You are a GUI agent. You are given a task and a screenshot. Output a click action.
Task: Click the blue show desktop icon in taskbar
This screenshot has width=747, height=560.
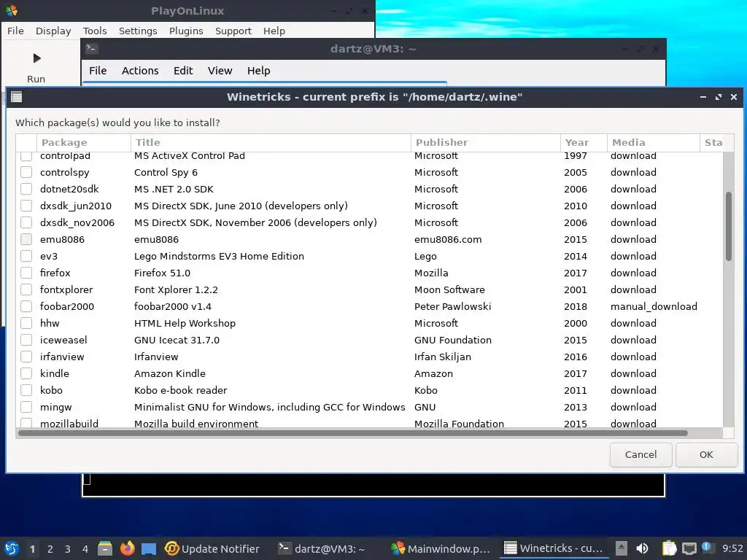click(x=149, y=549)
